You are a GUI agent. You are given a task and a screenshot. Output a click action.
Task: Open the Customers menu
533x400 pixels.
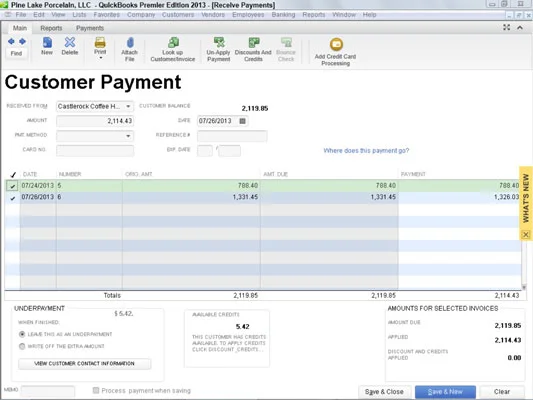(178, 15)
